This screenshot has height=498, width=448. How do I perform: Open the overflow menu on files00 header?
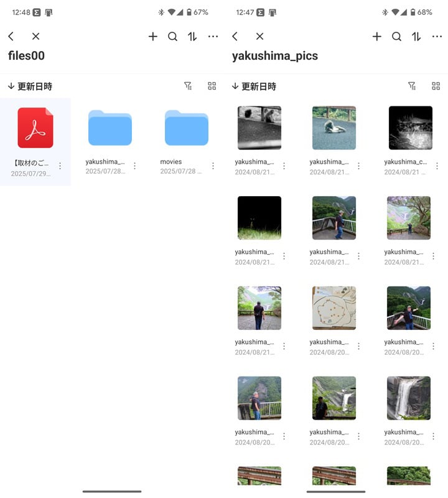pos(213,37)
